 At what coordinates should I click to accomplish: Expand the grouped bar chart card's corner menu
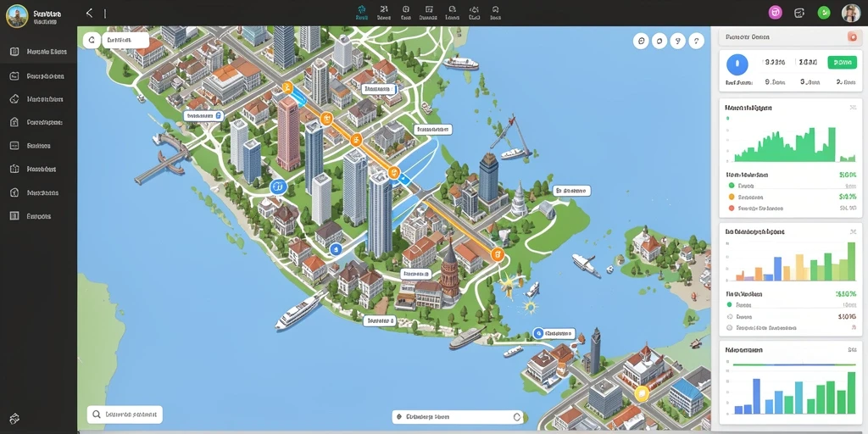pyautogui.click(x=851, y=232)
